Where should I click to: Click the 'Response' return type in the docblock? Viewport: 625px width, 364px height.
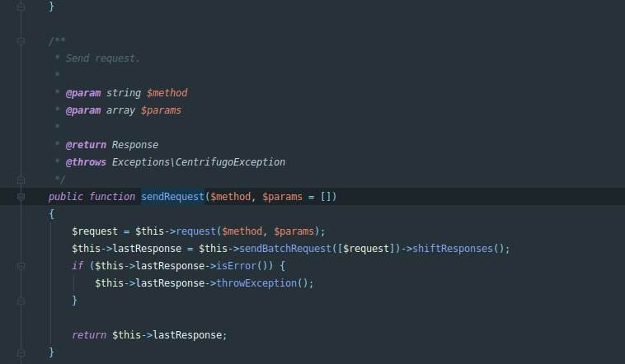(135, 145)
